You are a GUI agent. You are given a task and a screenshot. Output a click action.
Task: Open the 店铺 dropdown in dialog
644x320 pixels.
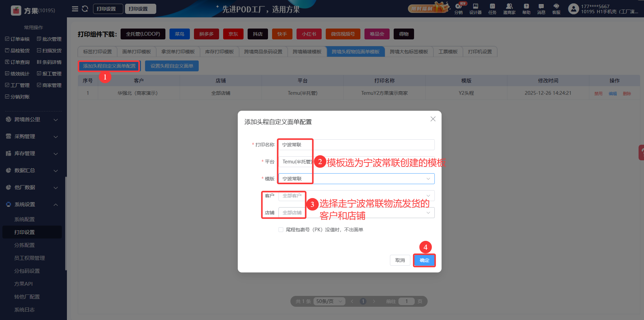coord(356,213)
